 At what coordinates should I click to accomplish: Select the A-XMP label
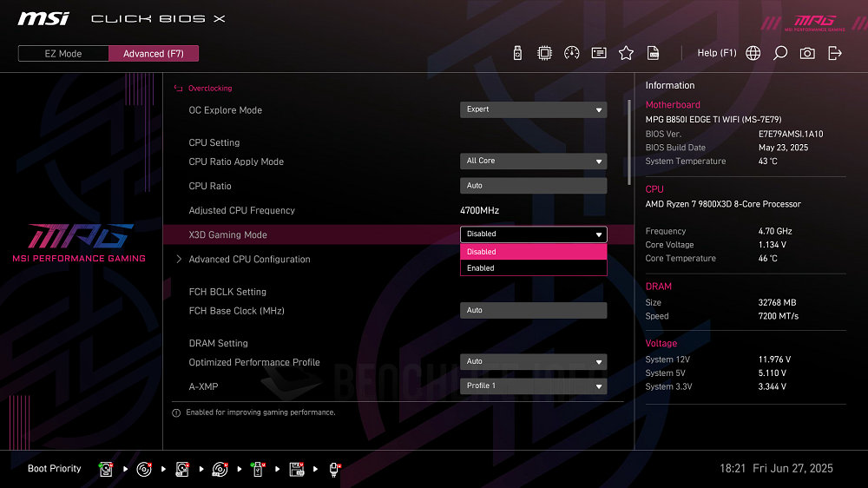[x=203, y=386]
